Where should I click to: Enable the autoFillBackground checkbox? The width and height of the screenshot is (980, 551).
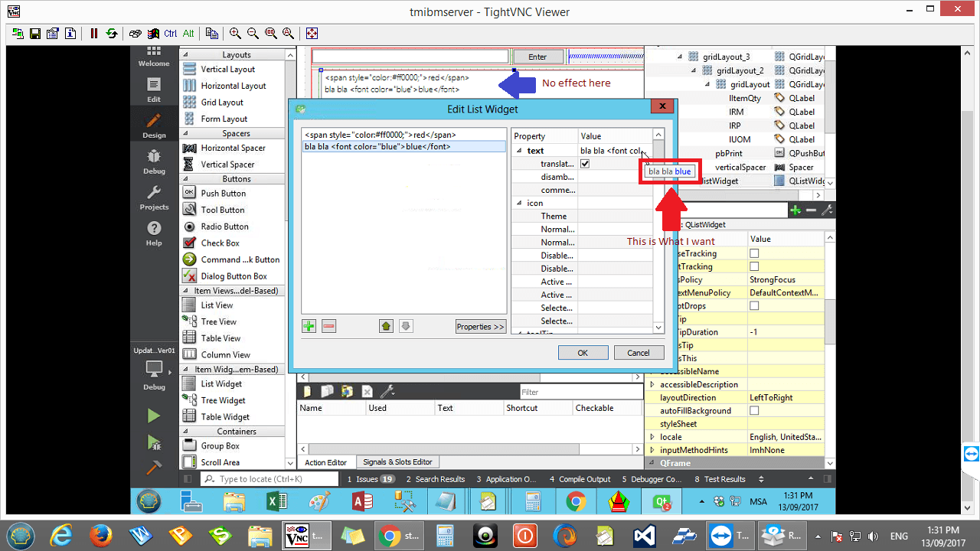[754, 411]
